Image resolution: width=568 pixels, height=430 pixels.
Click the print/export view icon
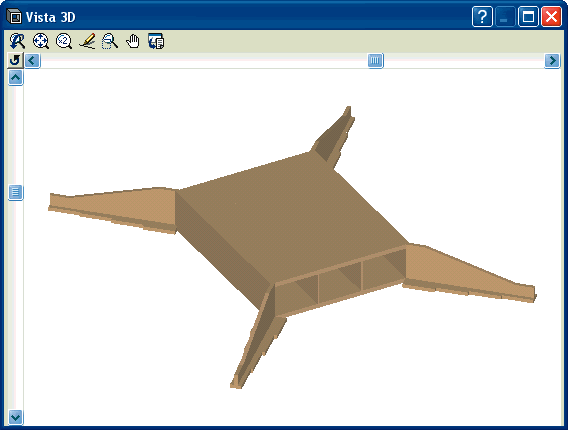click(156, 41)
